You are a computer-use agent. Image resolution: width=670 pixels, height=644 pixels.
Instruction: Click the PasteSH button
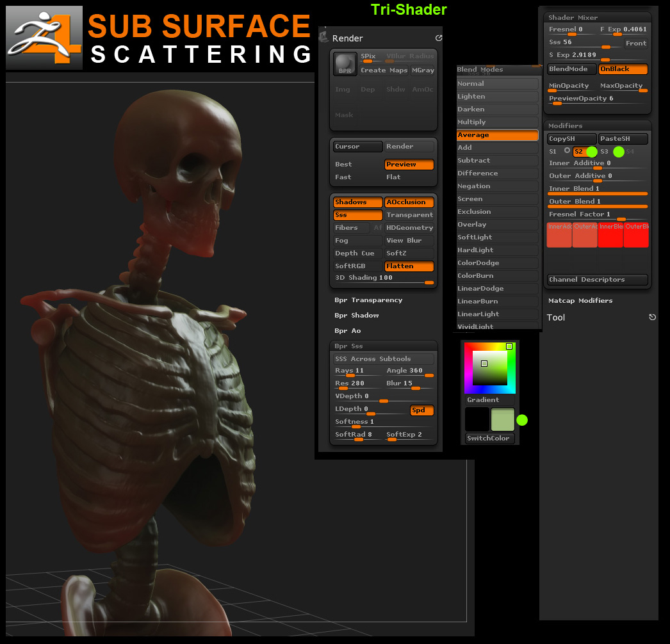tap(623, 139)
